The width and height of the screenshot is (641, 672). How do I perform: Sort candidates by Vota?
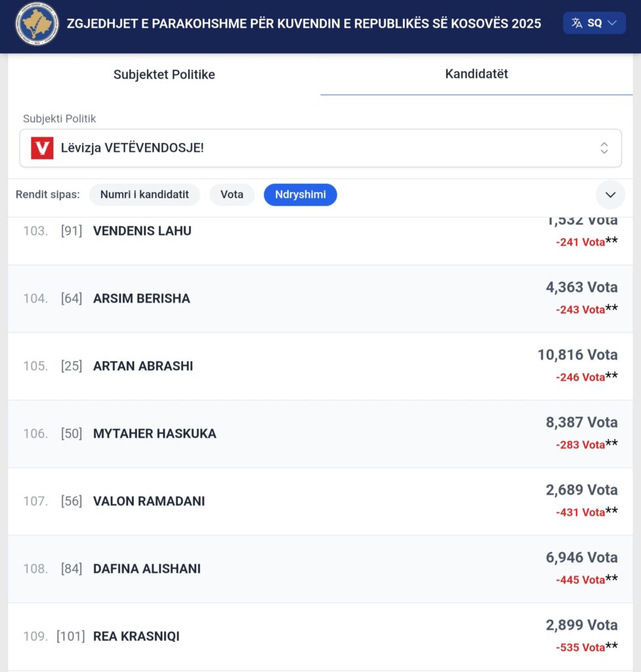pos(232,194)
